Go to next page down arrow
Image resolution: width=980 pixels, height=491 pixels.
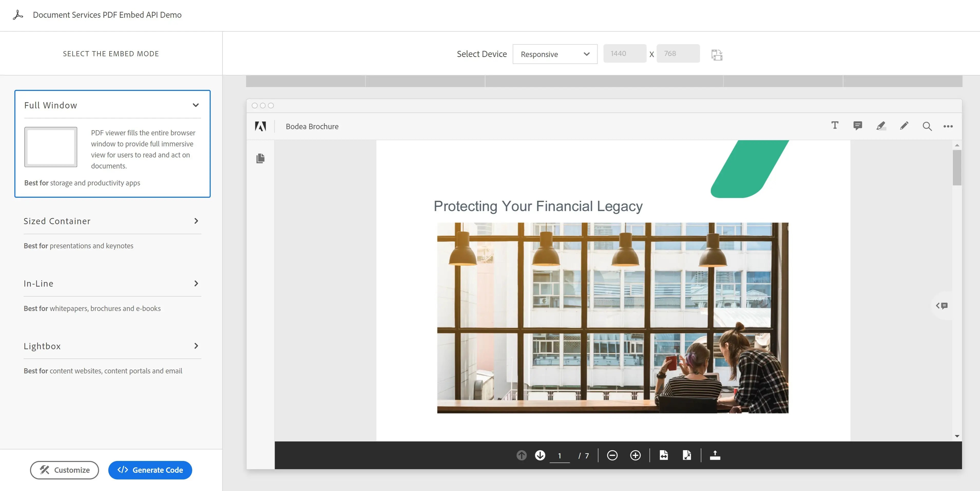point(540,455)
